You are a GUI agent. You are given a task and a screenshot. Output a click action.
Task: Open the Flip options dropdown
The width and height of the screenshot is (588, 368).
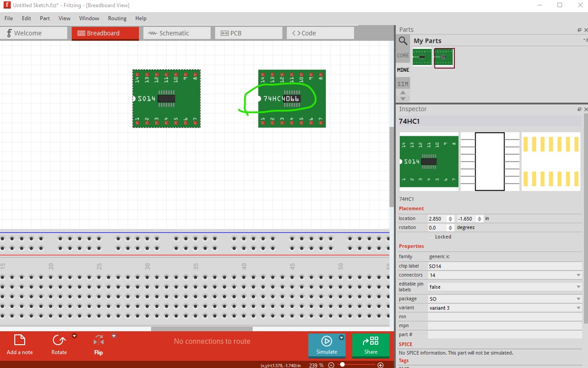pos(114,335)
